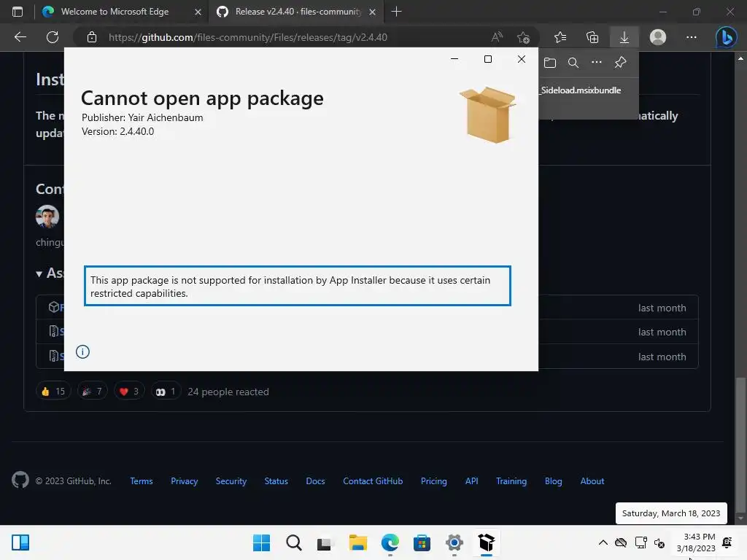View site information lock icon
This screenshot has width=747, height=560.
[x=92, y=37]
